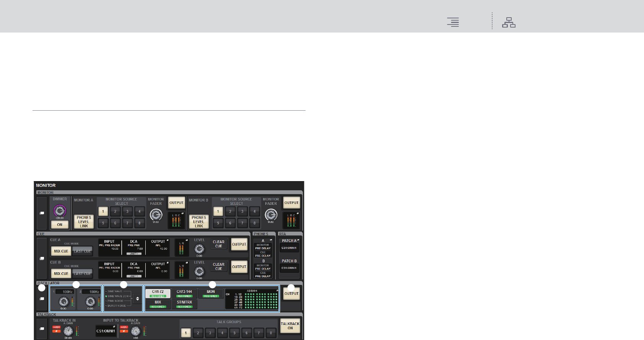Open the MONITOR section popup icon

(x=42, y=213)
